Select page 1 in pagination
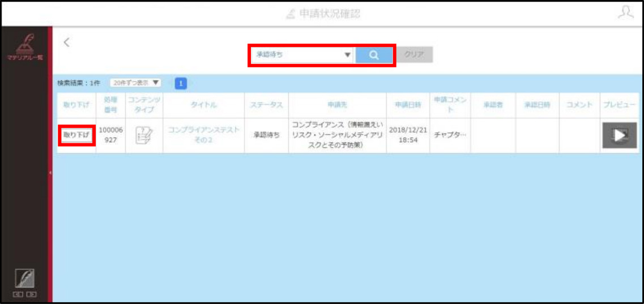This screenshot has height=304, width=644. point(181,83)
